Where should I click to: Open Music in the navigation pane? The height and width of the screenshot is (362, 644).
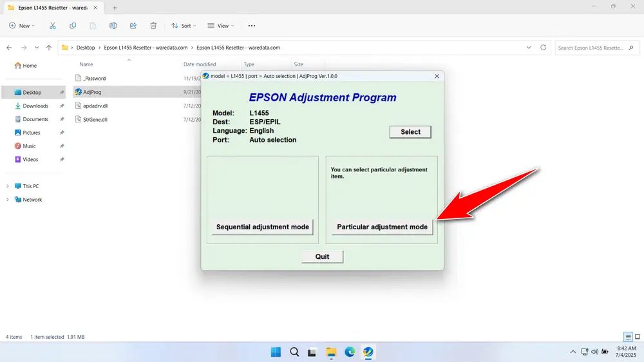(x=29, y=146)
